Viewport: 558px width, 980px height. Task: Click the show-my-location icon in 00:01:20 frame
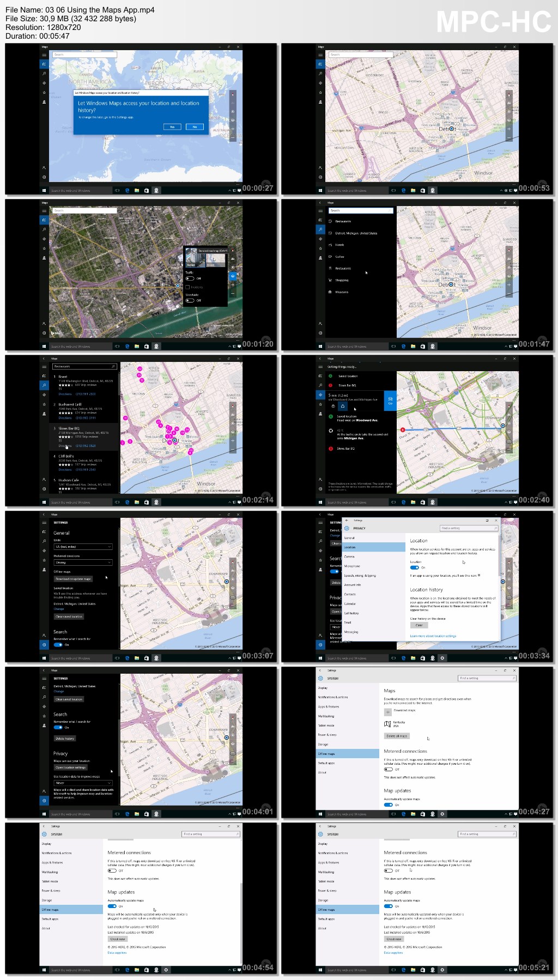coord(233,267)
